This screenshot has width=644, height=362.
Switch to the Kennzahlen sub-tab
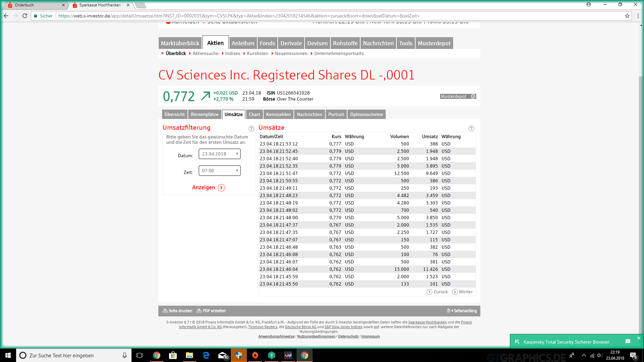tap(278, 114)
